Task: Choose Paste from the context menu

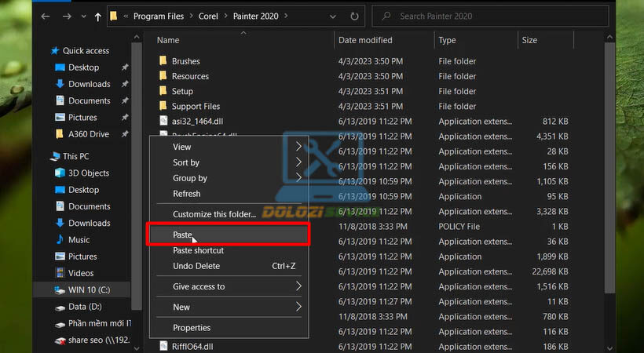Action: point(229,235)
